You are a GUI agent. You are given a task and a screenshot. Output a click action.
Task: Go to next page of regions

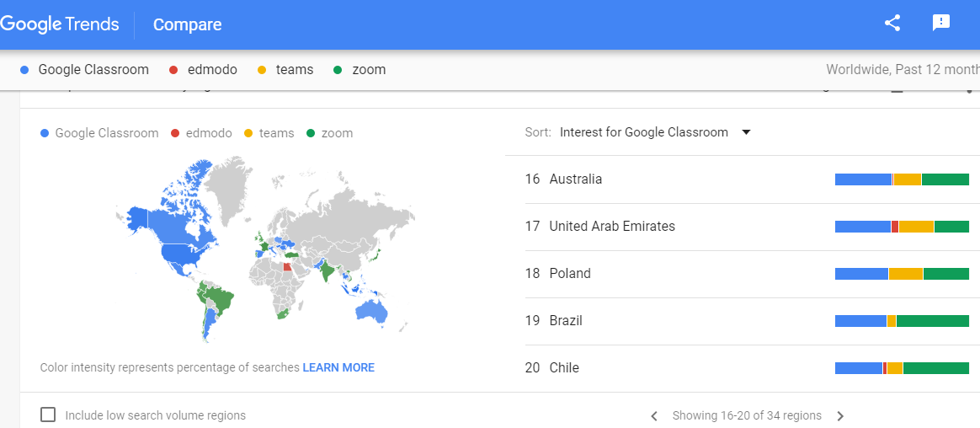(840, 415)
